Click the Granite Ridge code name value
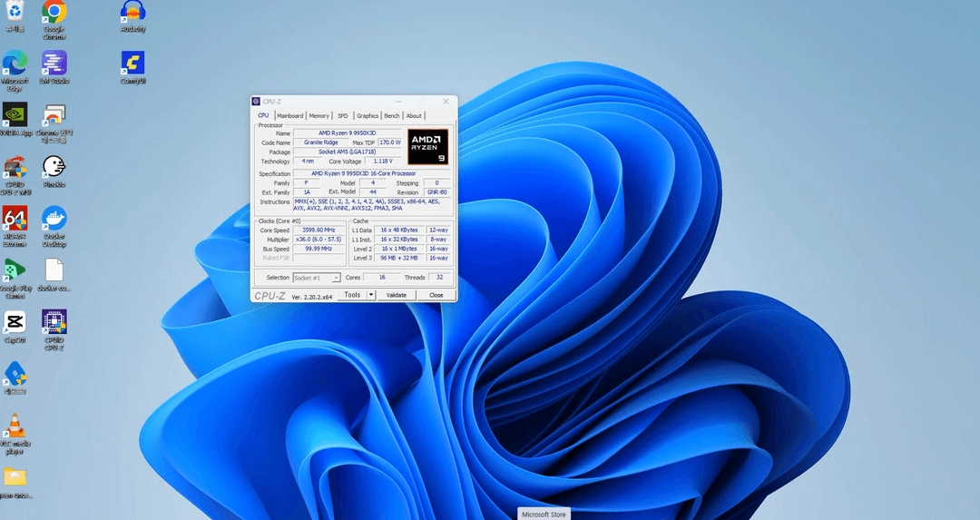The width and height of the screenshot is (980, 520). pyautogui.click(x=320, y=142)
